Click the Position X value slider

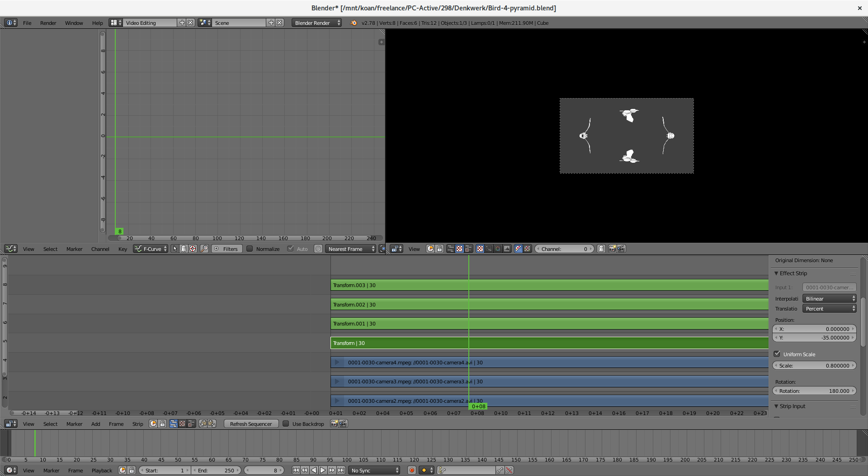814,329
